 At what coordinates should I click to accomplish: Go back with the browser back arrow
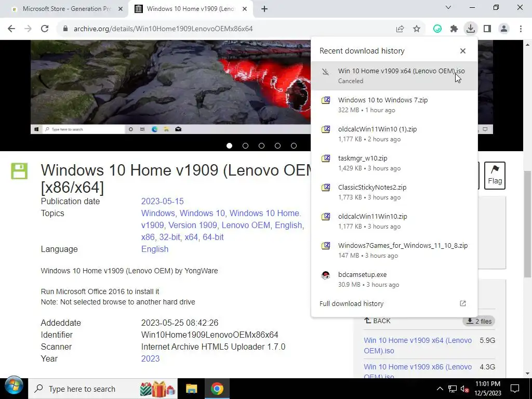click(x=11, y=29)
